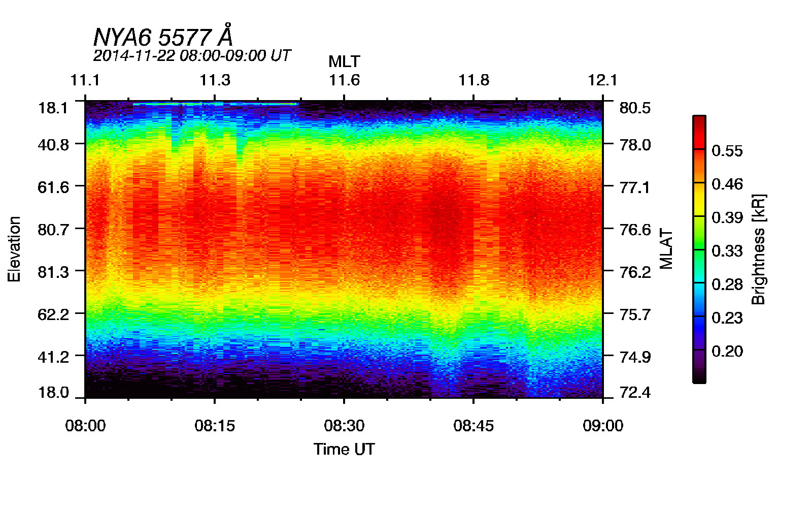Click the elevation tick label "18.0"
The height and width of the screenshot is (508, 812).
click(x=53, y=392)
